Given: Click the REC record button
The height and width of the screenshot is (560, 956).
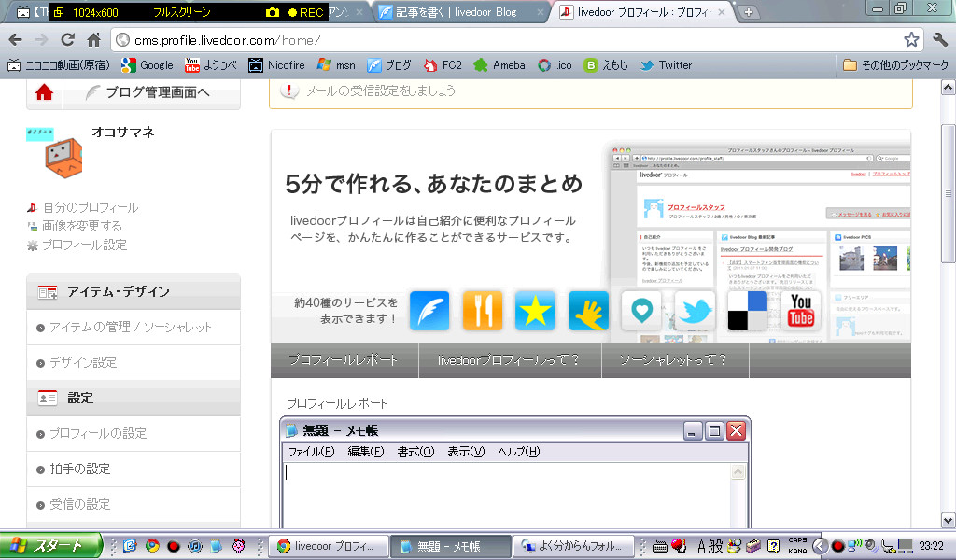Looking at the screenshot, I should [305, 12].
